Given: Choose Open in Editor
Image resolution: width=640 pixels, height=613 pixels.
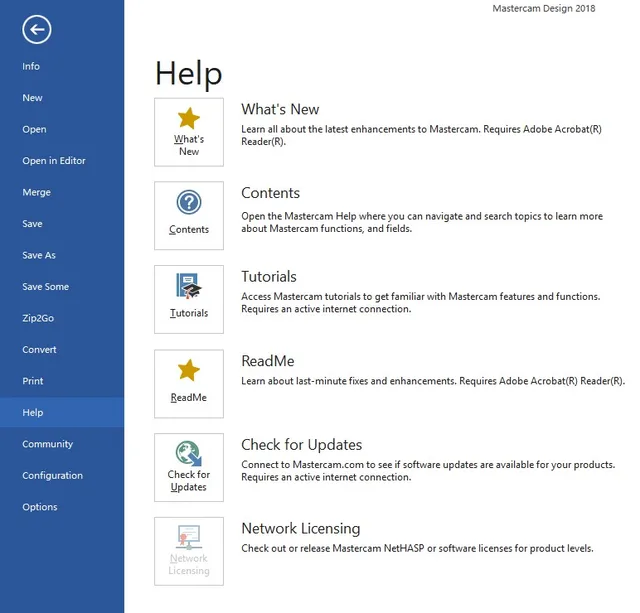Looking at the screenshot, I should 62,161.
